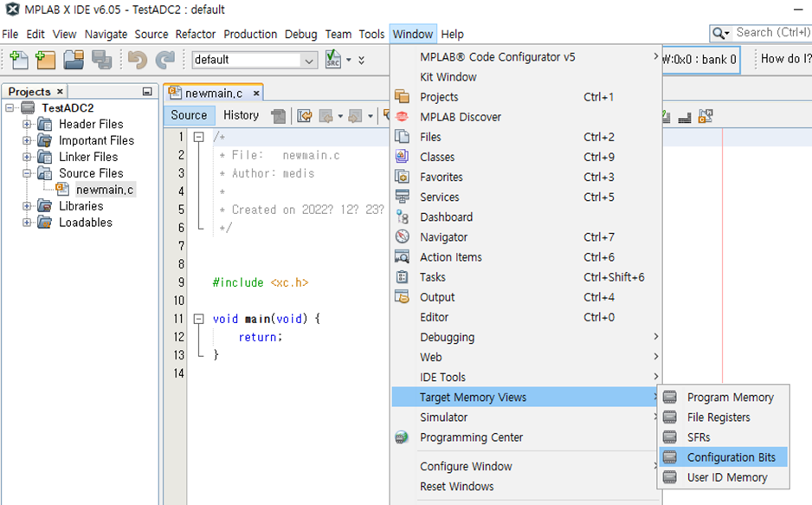Click the Tasks icon in Window menu
Viewport: 812px width, 505px height.
(402, 276)
